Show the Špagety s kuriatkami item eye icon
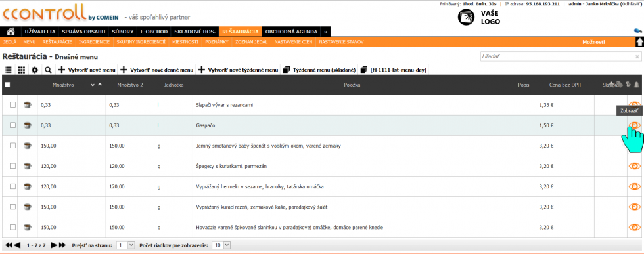Image resolution: width=644 pixels, height=254 pixels. 635,166
